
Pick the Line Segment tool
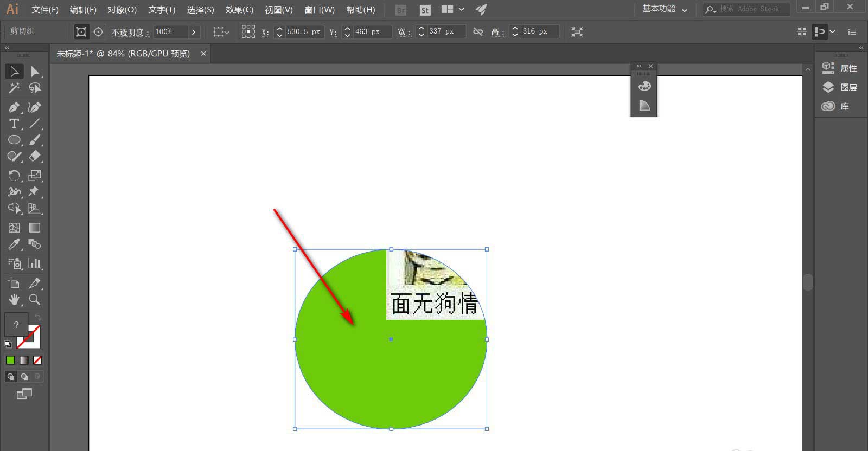[x=35, y=124]
